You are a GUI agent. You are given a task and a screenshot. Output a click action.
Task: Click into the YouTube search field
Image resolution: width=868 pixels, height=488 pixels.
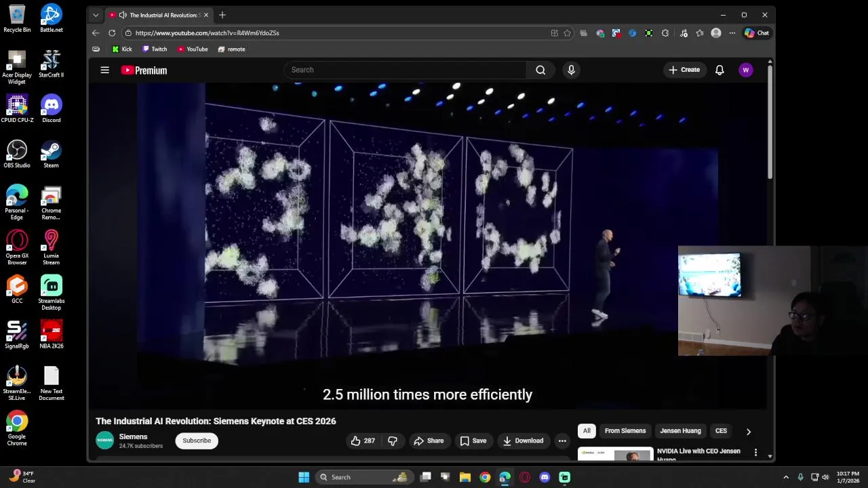406,70
